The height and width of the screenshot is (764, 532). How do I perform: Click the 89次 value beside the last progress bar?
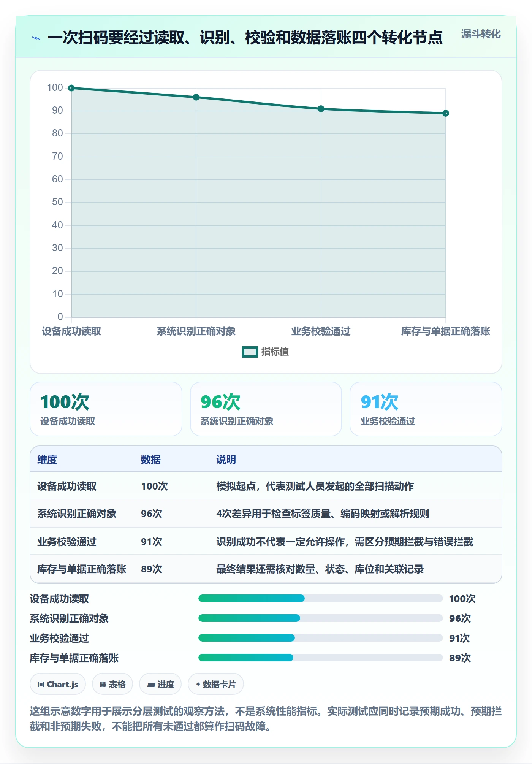point(460,658)
